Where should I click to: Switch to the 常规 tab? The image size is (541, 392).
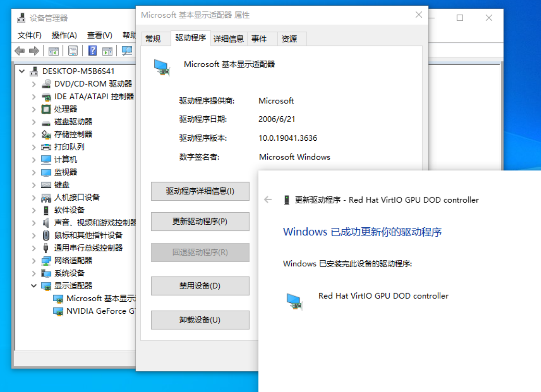[x=153, y=39]
